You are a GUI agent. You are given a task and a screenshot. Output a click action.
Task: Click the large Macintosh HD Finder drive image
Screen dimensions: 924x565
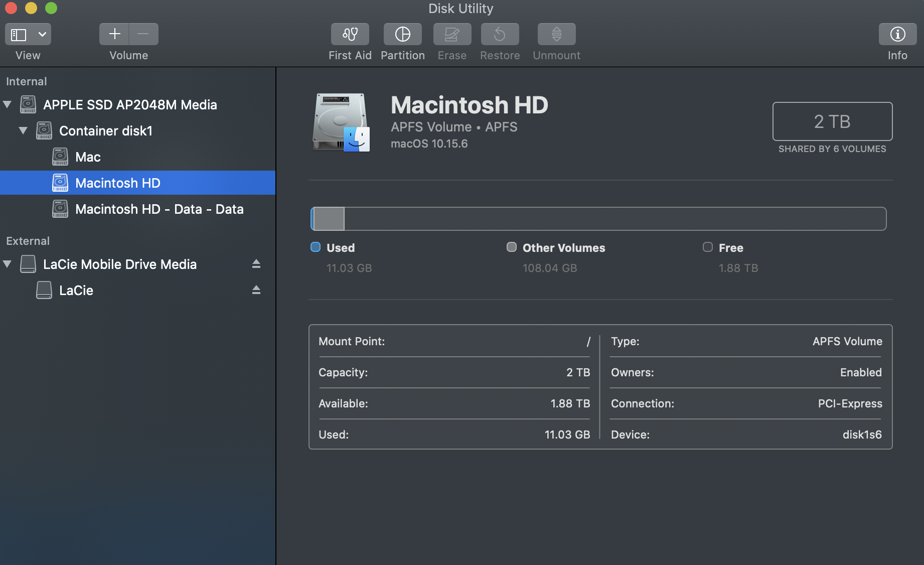(x=341, y=122)
